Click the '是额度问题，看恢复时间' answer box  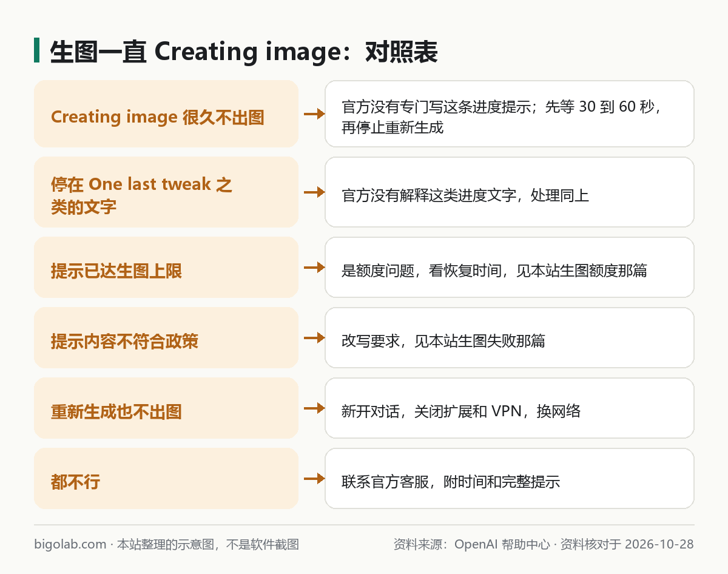[x=510, y=268]
